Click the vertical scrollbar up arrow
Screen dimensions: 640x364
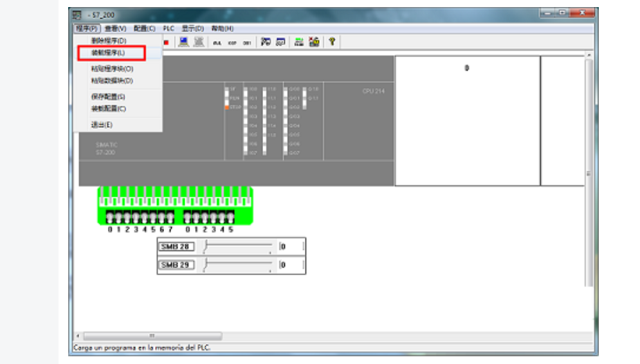(x=589, y=55)
